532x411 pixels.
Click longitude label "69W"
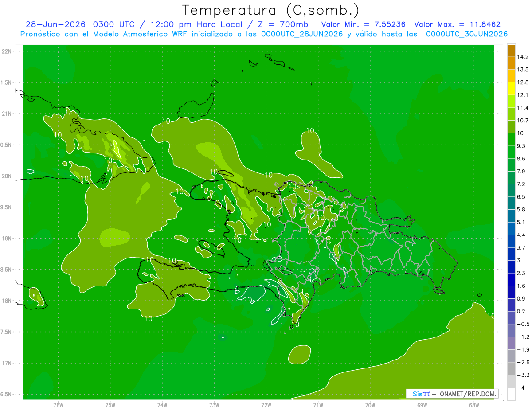coord(422,405)
